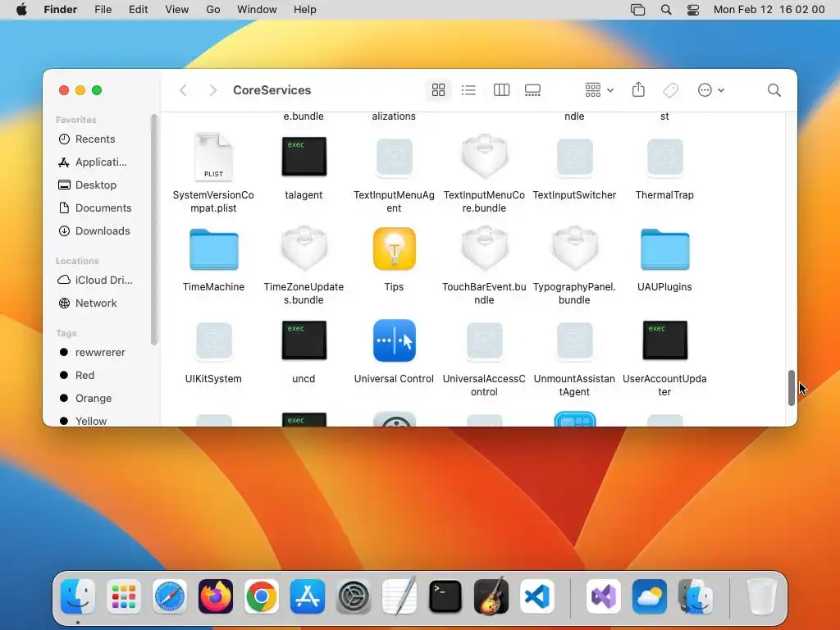Select TouchBarEvent.bundle icon
The image size is (840, 630).
coord(484,249)
